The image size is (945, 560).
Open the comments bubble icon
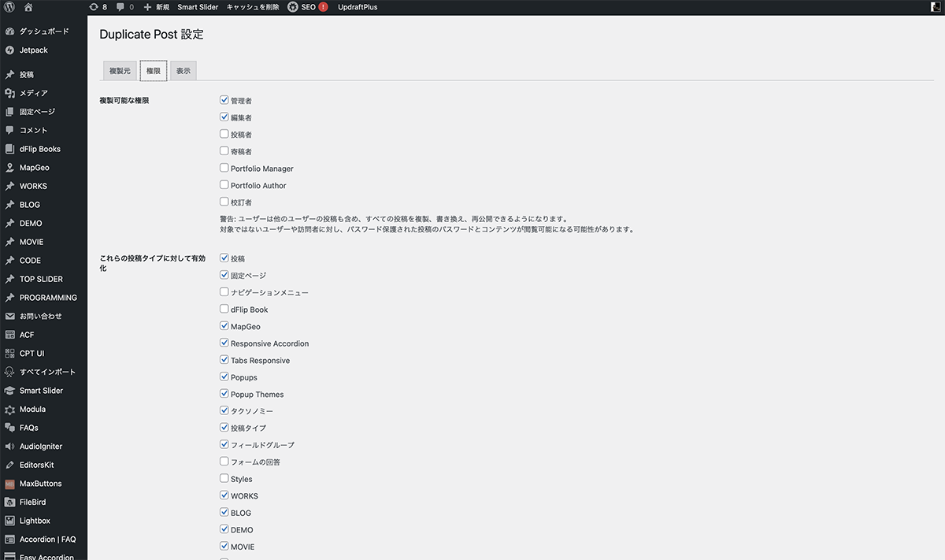120,7
